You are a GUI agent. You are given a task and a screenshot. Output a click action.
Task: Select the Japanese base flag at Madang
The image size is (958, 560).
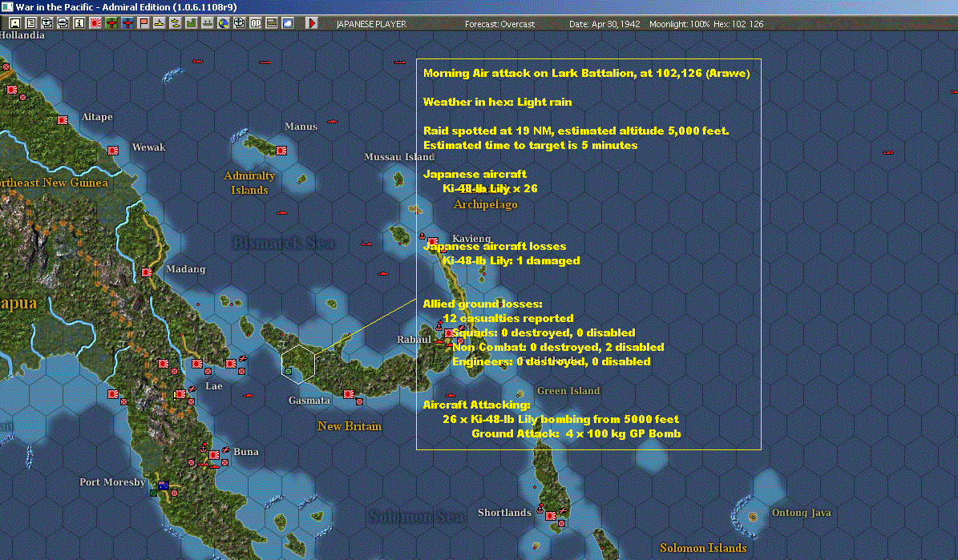147,272
